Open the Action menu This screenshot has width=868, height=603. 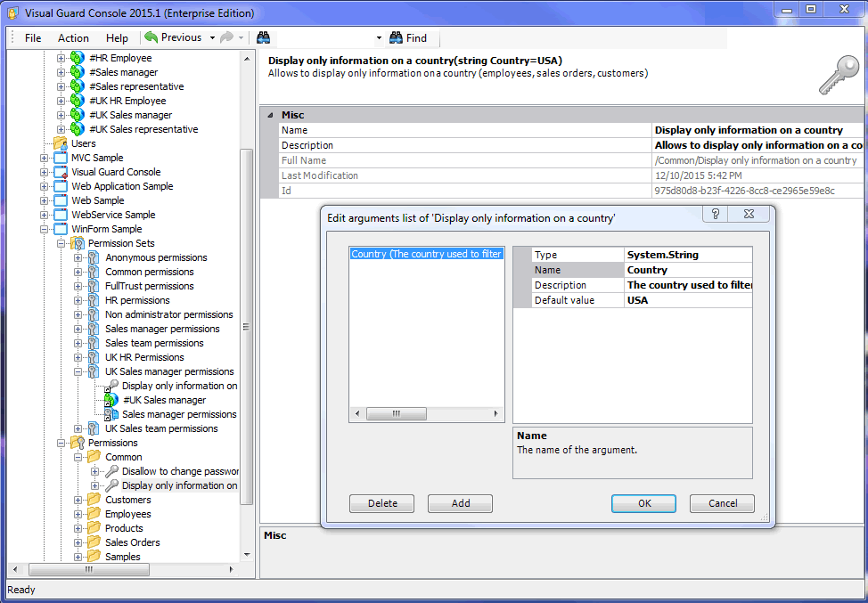point(72,37)
